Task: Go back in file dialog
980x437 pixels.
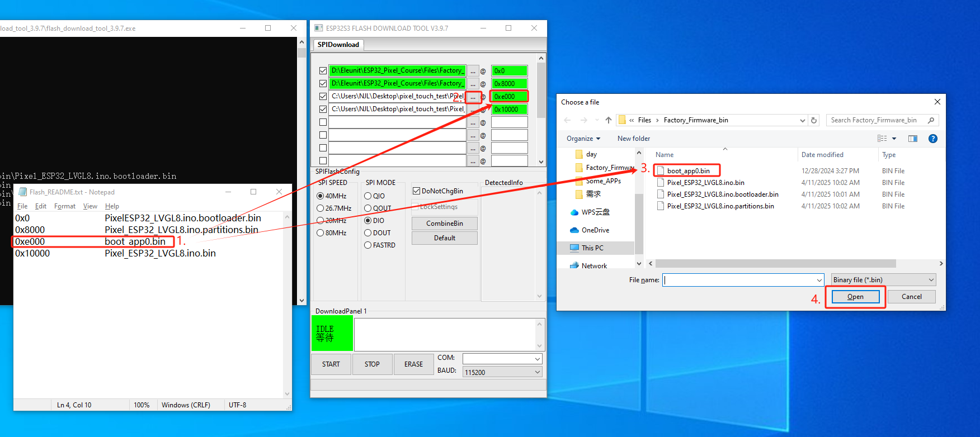Action: click(567, 120)
